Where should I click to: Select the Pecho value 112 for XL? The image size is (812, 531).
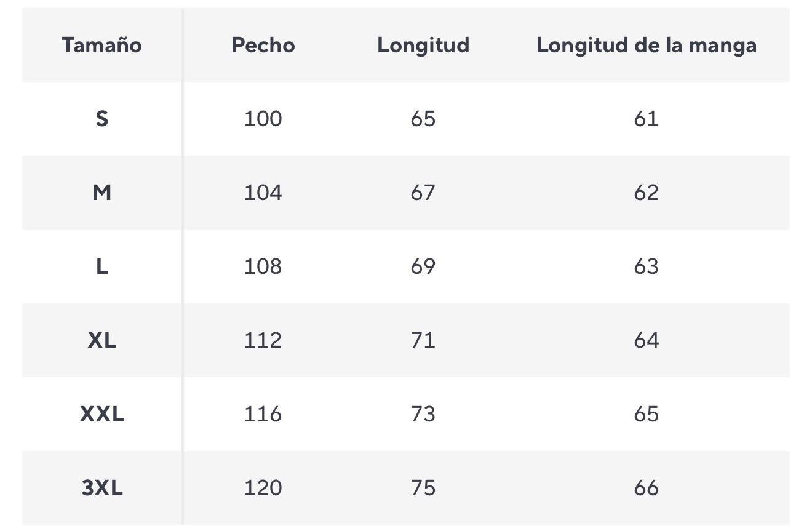click(263, 340)
